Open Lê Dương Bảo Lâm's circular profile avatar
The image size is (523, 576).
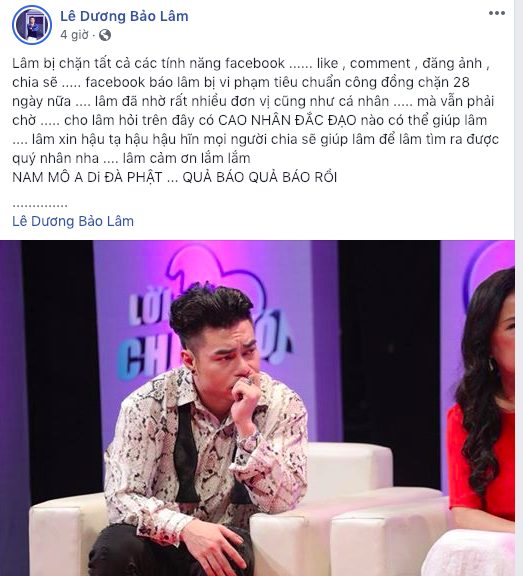[32, 25]
